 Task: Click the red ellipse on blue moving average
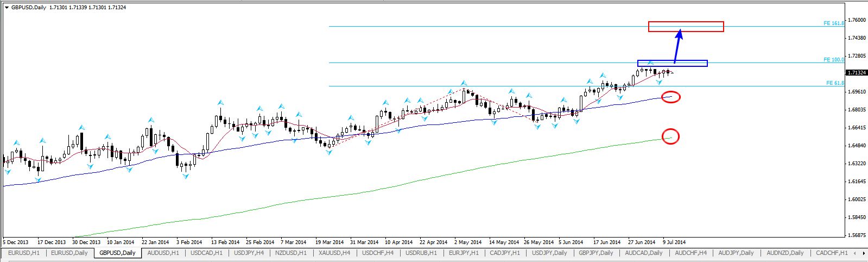[671, 97]
